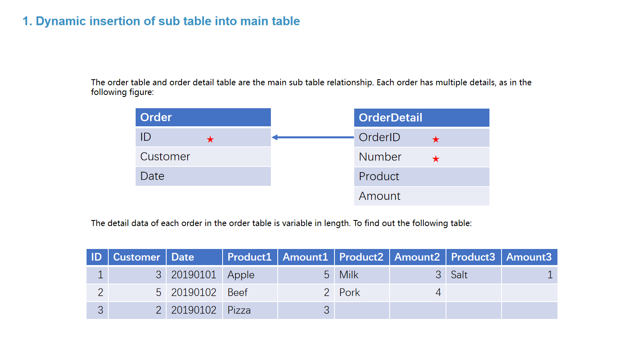Select the Amount2 column header
Screen dimensions: 644x362
(x=417, y=257)
